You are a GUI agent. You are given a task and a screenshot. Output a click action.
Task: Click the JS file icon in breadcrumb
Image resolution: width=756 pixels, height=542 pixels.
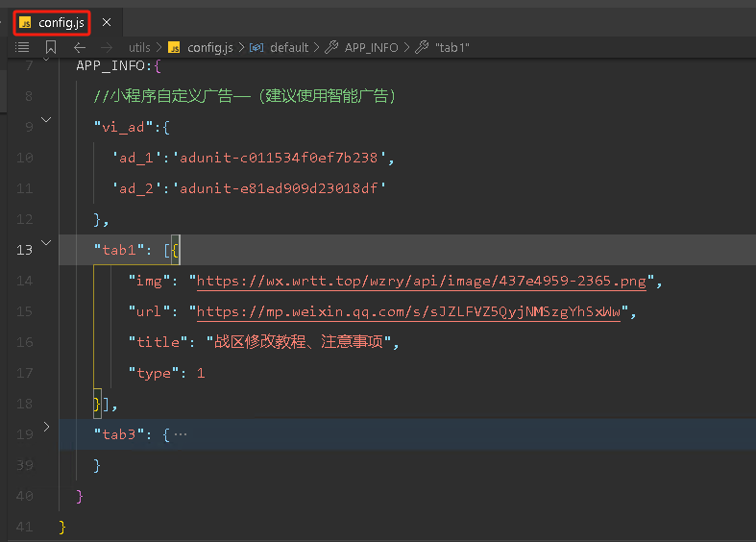tap(174, 47)
